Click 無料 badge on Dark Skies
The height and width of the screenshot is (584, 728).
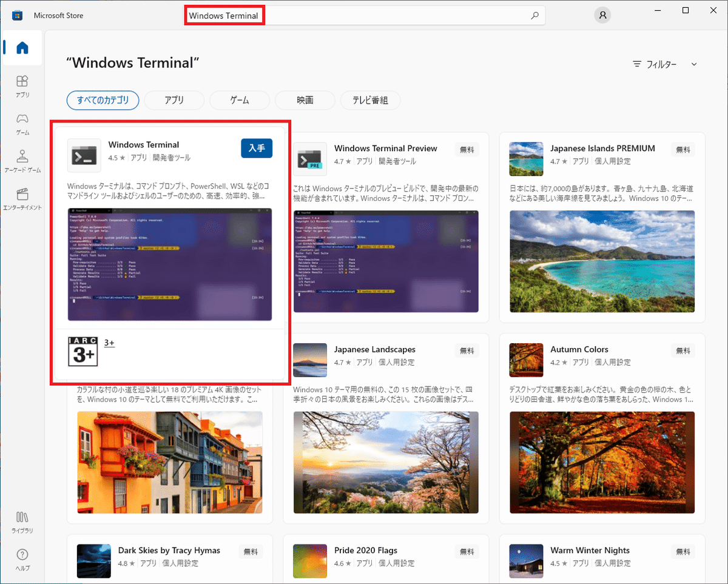(251, 551)
